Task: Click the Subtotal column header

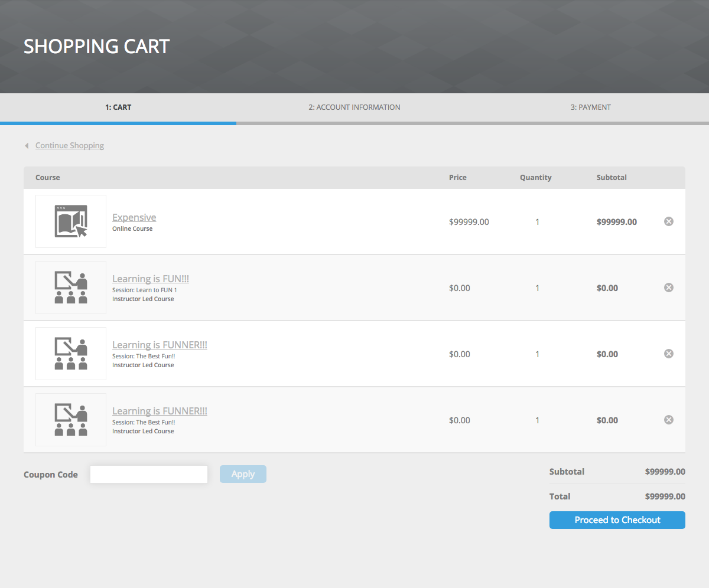Action: click(612, 177)
